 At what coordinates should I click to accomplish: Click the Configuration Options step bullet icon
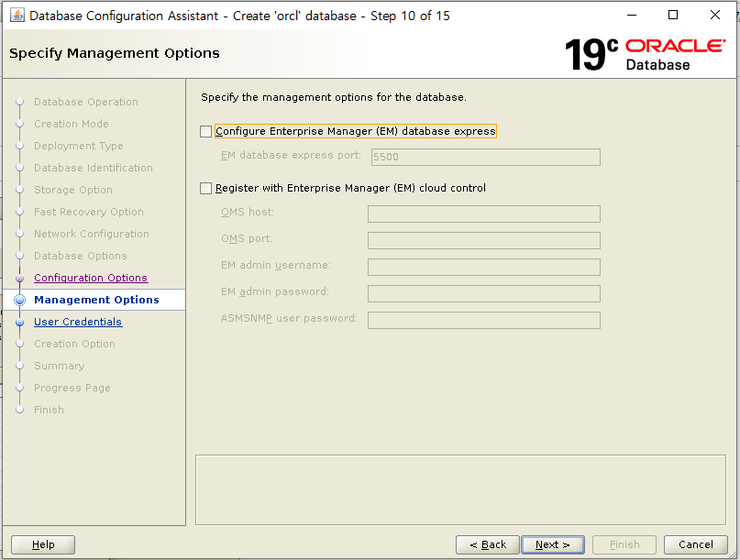coord(20,279)
